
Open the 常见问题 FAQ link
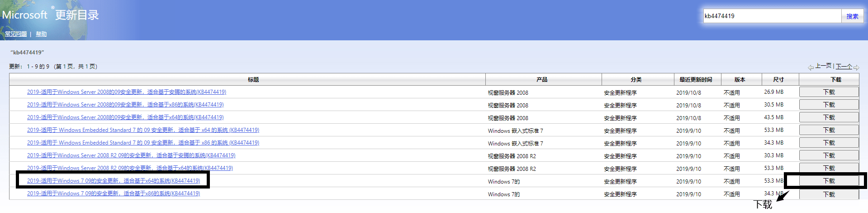(16, 34)
